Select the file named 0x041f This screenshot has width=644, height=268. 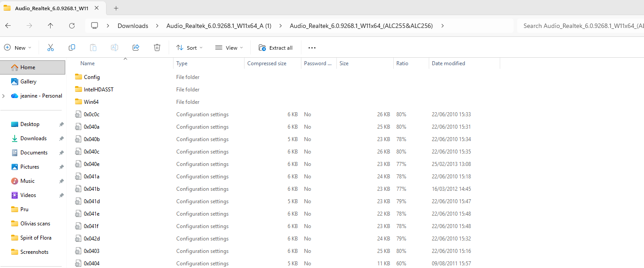click(x=91, y=226)
